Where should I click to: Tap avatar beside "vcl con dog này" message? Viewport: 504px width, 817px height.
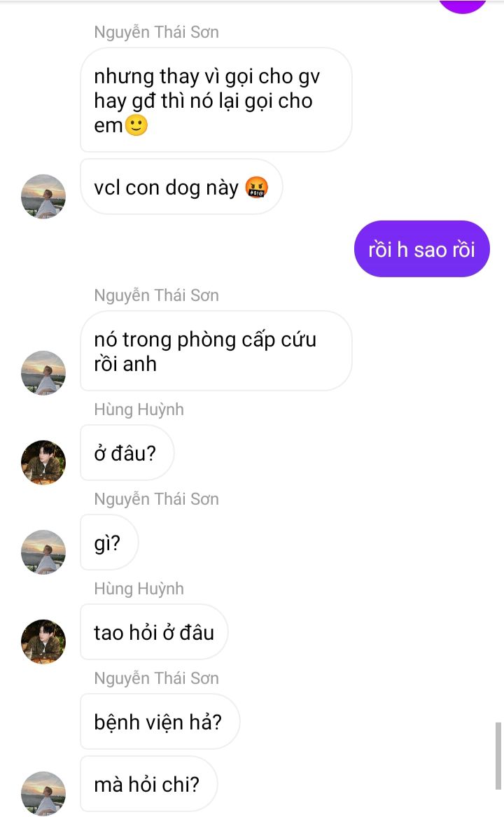[x=43, y=197]
